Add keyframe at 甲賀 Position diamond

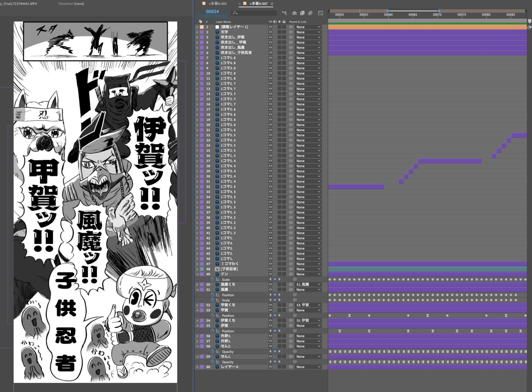[274, 316]
